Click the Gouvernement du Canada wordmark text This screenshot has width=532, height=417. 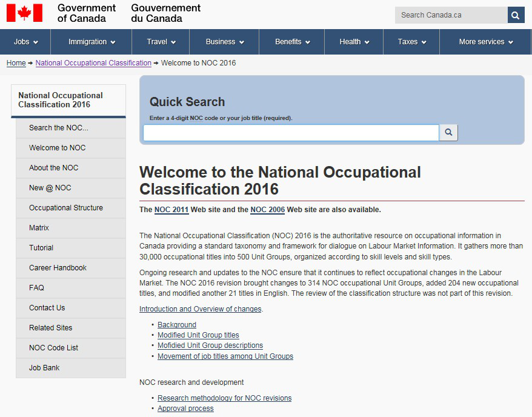tap(165, 13)
